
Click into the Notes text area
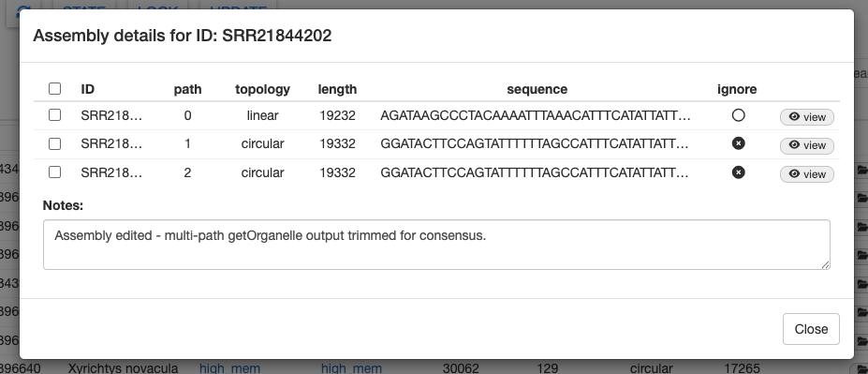tap(436, 245)
